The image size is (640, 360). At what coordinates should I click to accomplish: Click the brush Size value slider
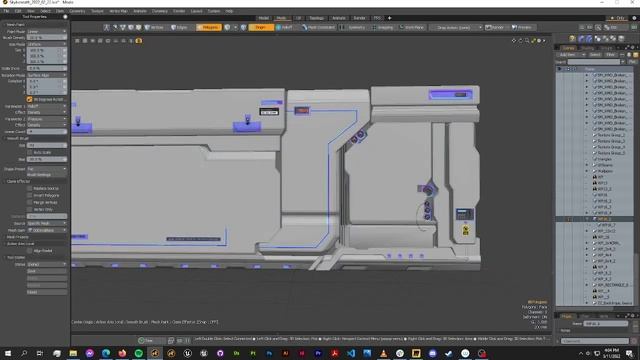pyautogui.click(x=47, y=145)
